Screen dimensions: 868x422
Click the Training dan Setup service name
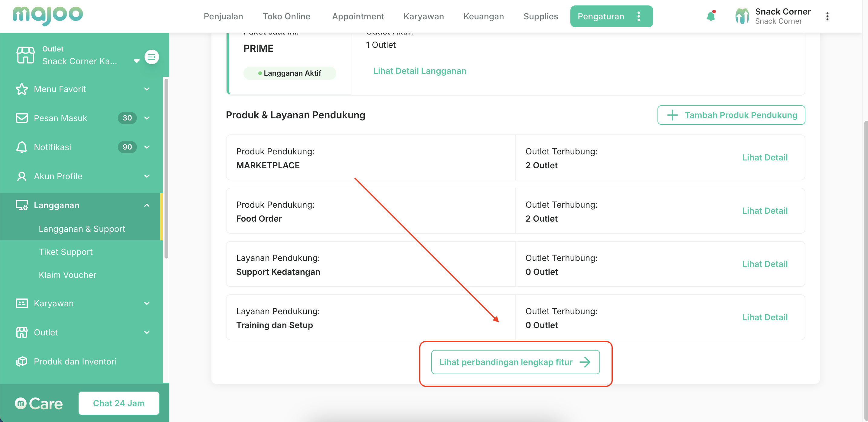click(275, 325)
